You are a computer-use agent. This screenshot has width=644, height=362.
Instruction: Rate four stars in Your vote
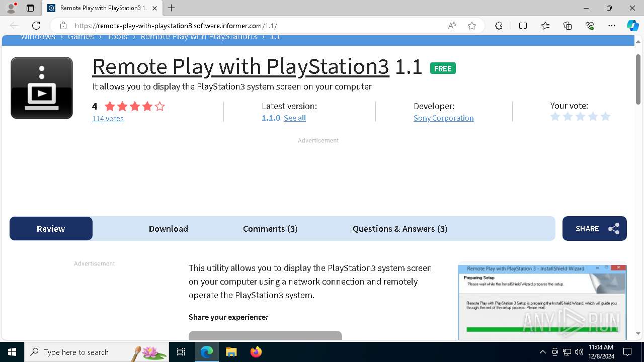pos(593,117)
